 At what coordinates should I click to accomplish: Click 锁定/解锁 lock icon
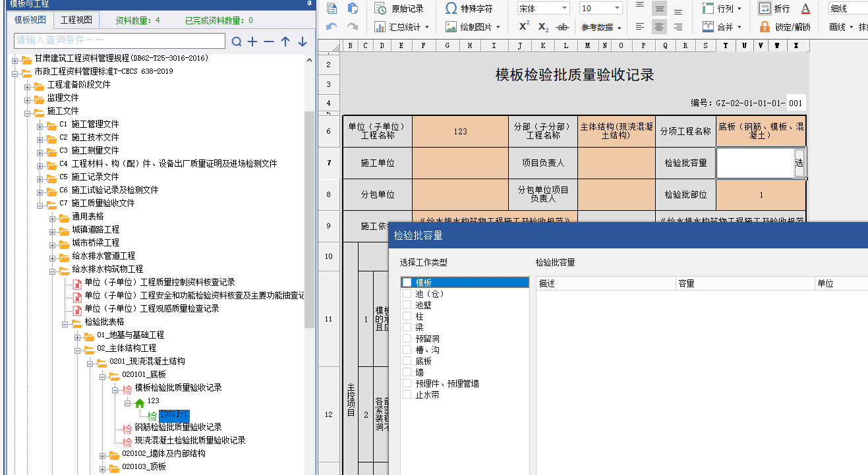[784, 27]
